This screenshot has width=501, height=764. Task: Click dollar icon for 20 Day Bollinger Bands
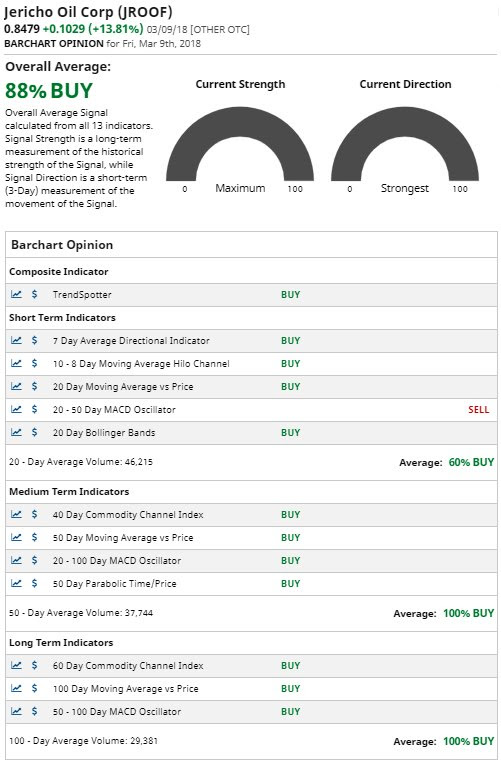(34, 432)
